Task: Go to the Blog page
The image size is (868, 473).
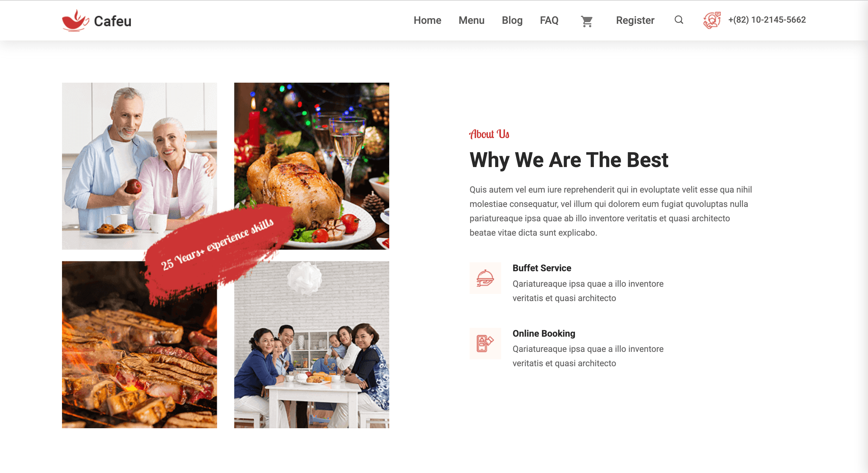Action: pyautogui.click(x=512, y=20)
